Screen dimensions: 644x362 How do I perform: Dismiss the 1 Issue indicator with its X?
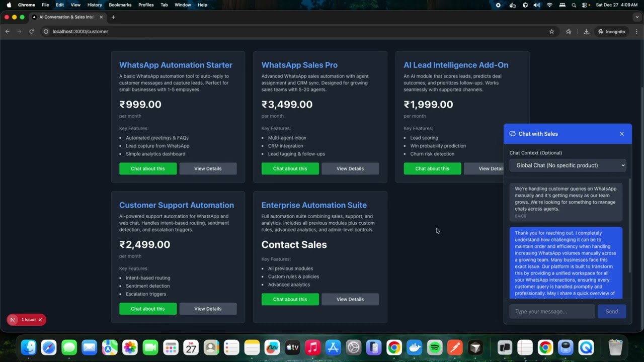pyautogui.click(x=40, y=320)
